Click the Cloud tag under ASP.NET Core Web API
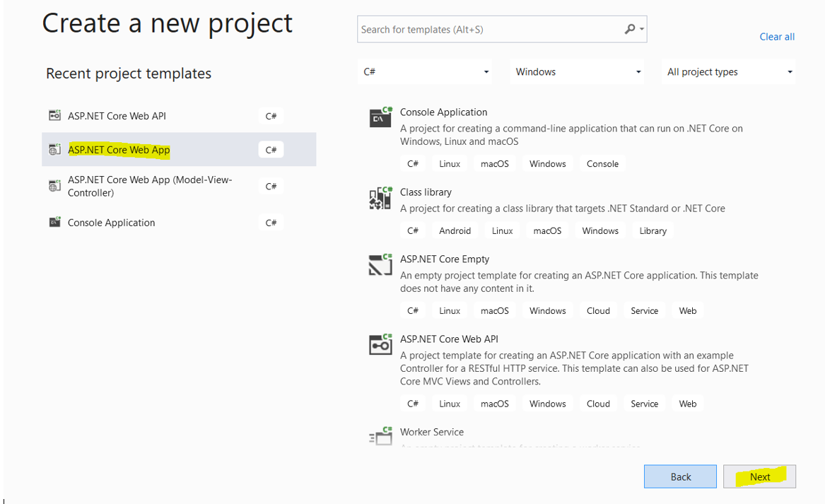Screen dimensions: 825x504 pyautogui.click(x=598, y=404)
